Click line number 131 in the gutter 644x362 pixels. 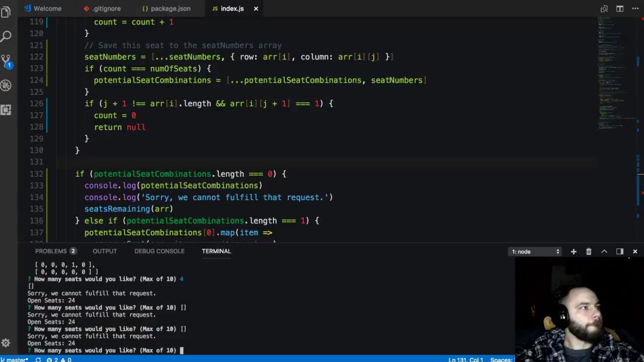pos(36,162)
